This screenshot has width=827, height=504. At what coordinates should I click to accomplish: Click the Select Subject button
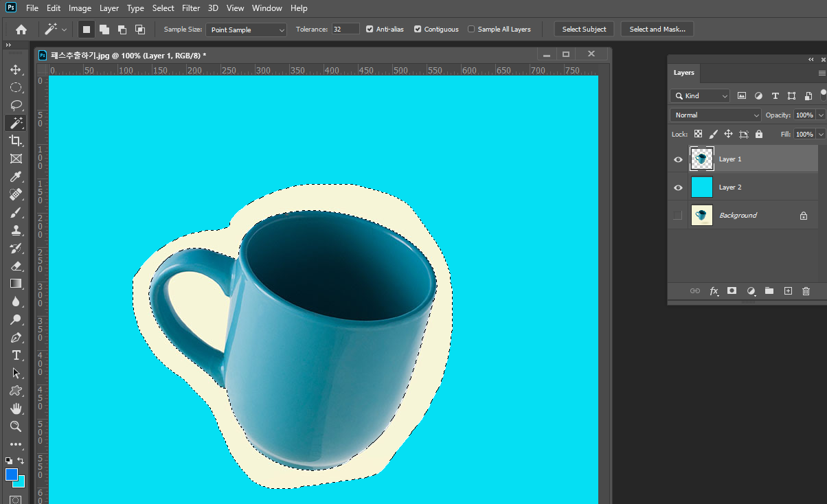tap(584, 30)
